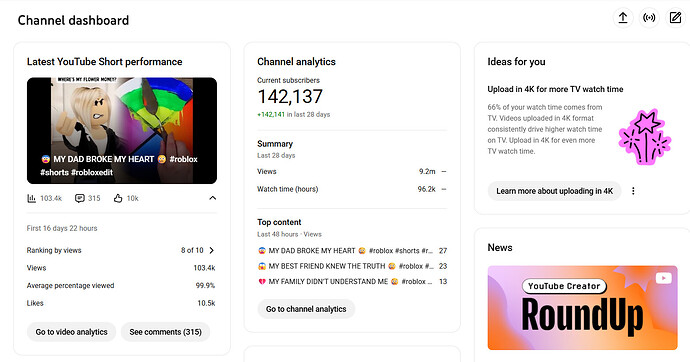Collapse the Short performance details chevron
The width and height of the screenshot is (690, 362).
click(213, 198)
